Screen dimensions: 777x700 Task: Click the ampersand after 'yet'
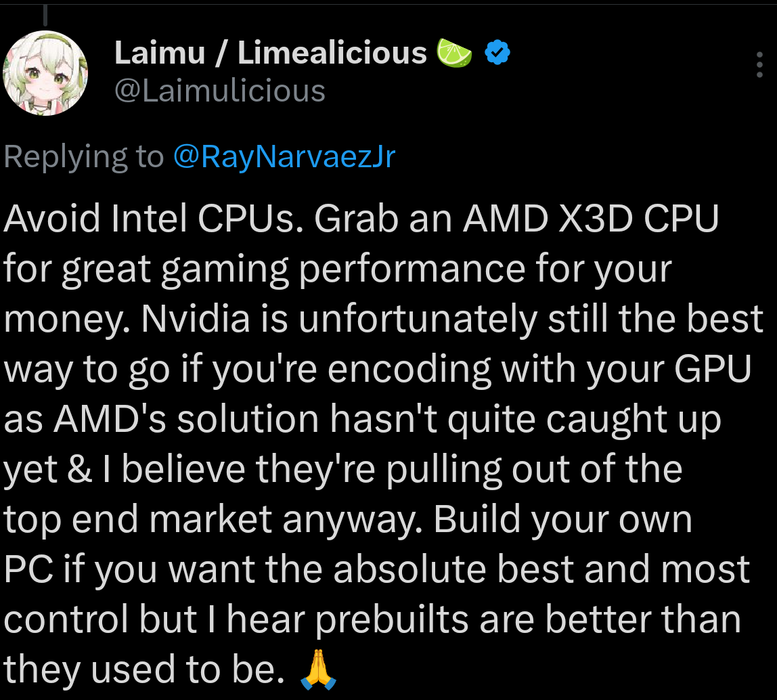[80, 470]
